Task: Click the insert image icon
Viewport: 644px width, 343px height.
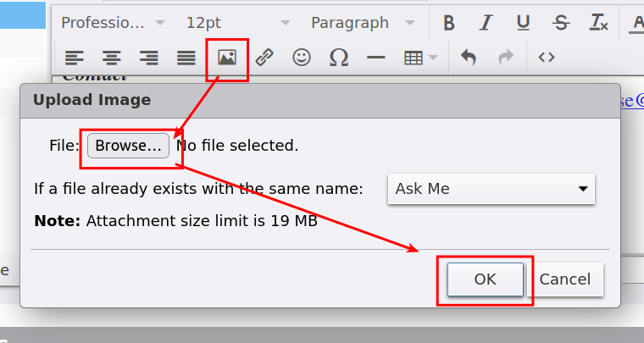Action: pos(226,58)
